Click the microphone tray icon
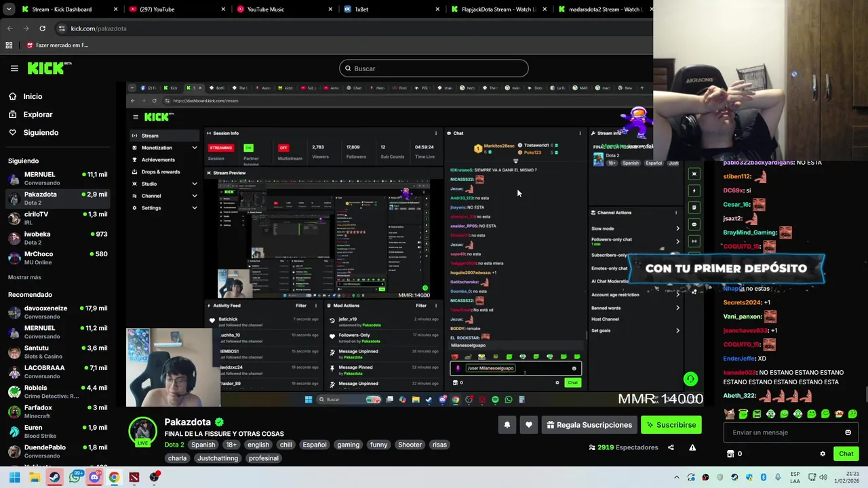The image size is (868, 488). 778,477
